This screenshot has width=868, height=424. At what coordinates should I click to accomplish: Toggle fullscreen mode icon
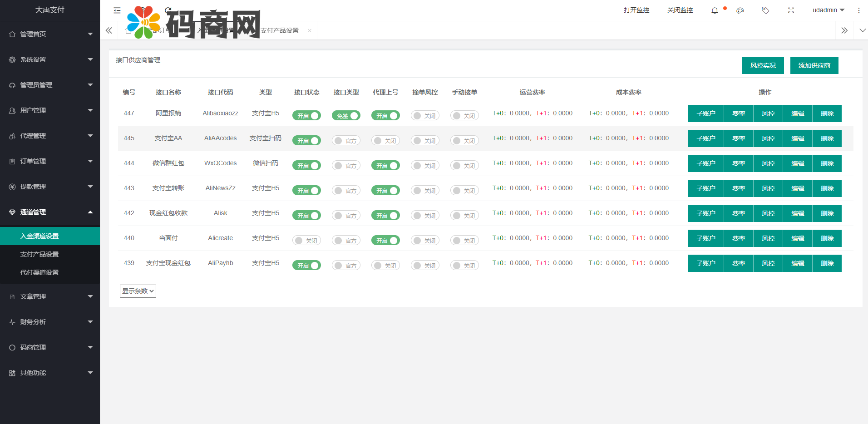(x=791, y=10)
